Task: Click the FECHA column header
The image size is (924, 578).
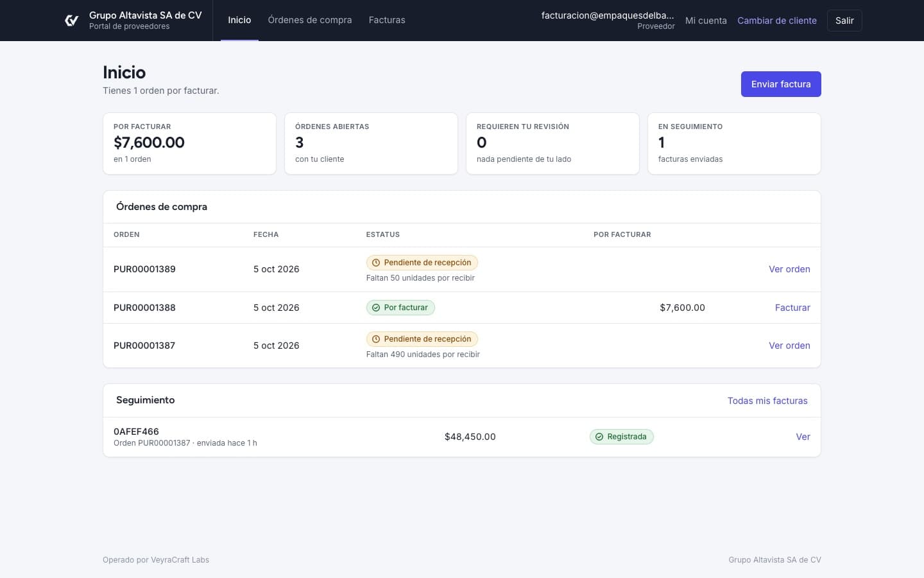Action: 266,234
